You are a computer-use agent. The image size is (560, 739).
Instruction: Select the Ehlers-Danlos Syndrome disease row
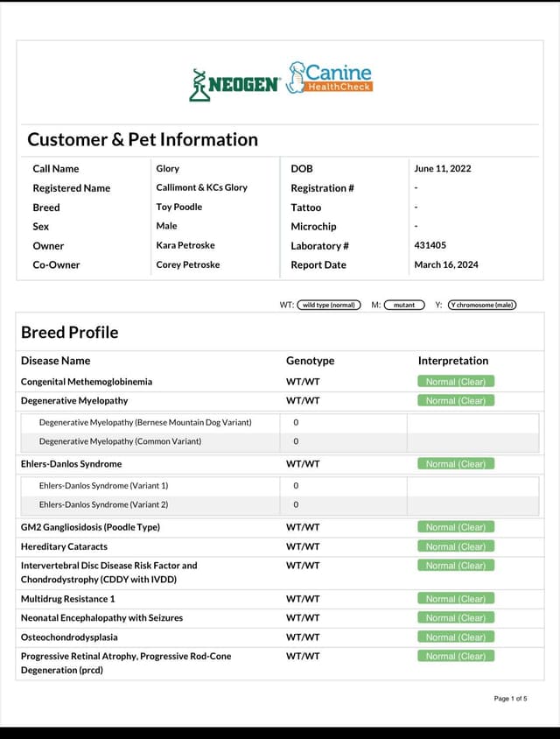pos(280,464)
